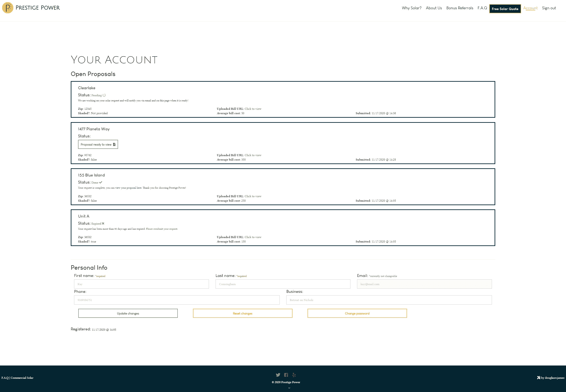Viewport: 566px width, 392px height.
Task: Click the Free Solar Quote button
Action: pos(505,9)
